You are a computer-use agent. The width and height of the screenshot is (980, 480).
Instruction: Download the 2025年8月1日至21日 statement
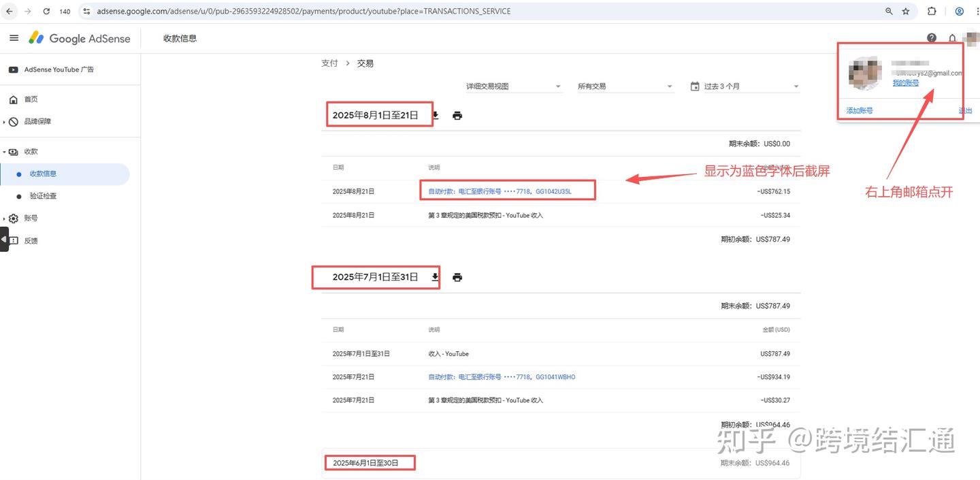click(x=436, y=116)
